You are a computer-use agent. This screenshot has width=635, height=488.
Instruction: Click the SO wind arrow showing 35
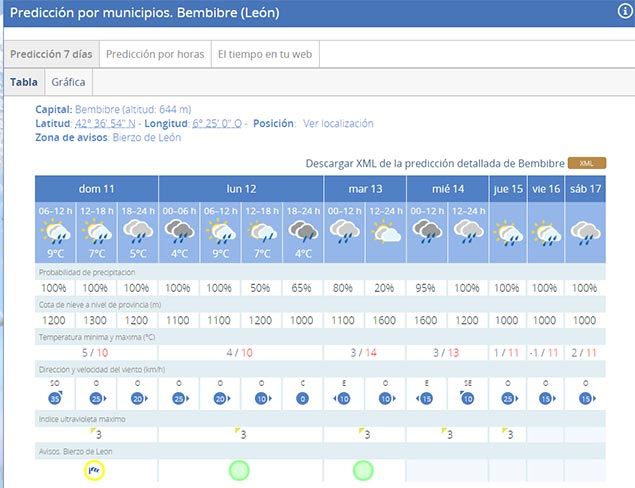55,397
